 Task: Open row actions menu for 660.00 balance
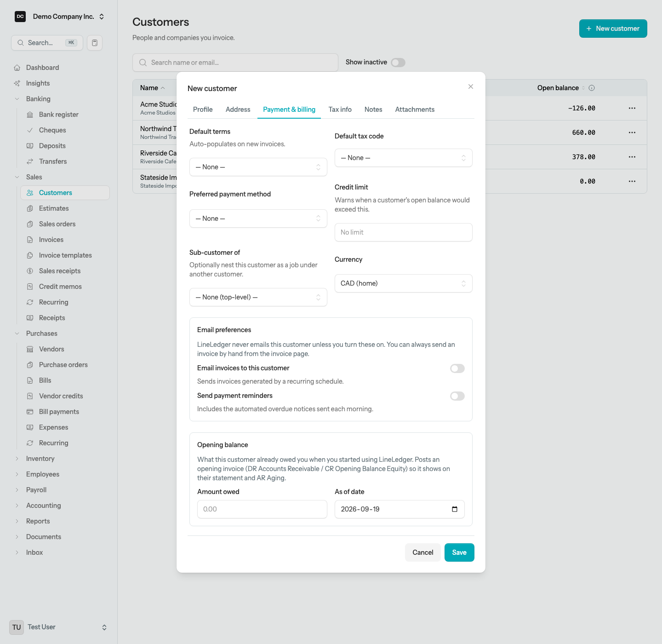click(632, 132)
